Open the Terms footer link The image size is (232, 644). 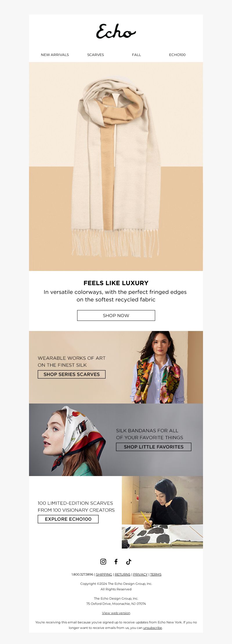pos(156,574)
